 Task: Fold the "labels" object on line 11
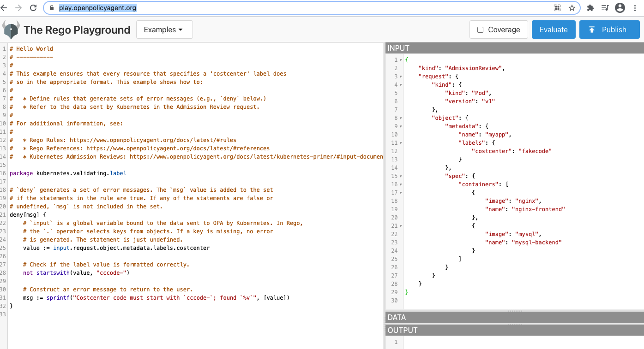click(x=401, y=143)
